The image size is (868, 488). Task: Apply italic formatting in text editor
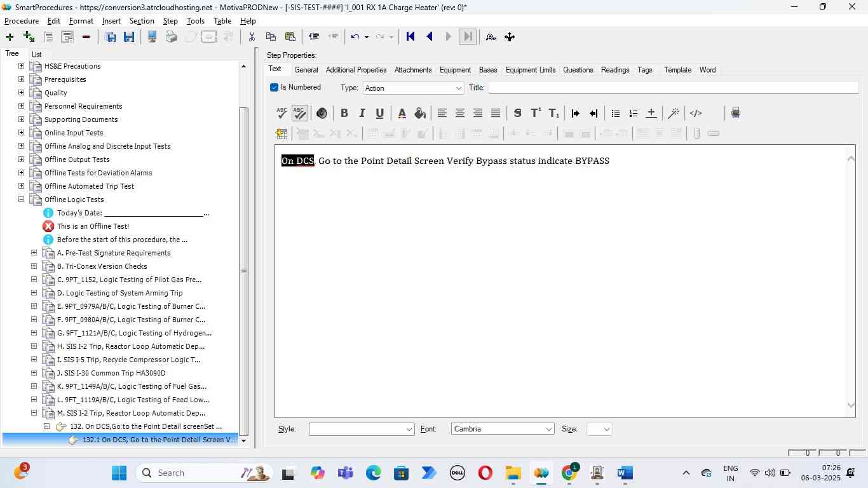point(362,113)
